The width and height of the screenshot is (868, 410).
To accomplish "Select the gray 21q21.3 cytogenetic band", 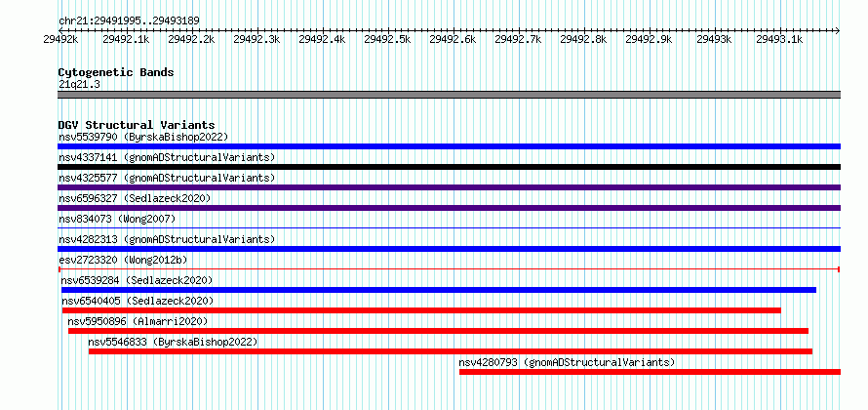I will (x=449, y=95).
